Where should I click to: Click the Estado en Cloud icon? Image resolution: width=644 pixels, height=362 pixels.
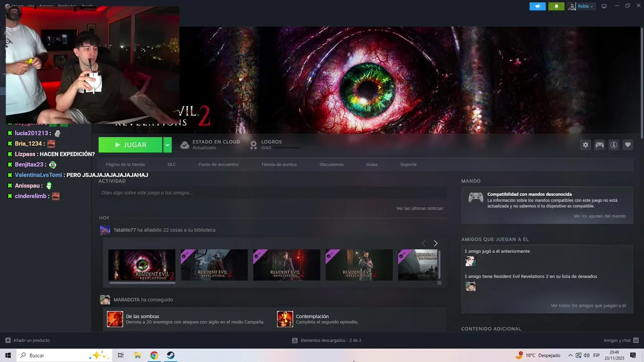point(185,145)
